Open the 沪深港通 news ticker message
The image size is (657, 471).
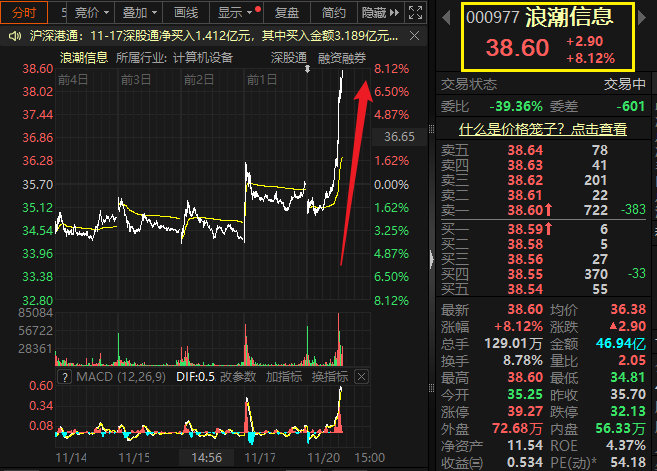point(213,36)
